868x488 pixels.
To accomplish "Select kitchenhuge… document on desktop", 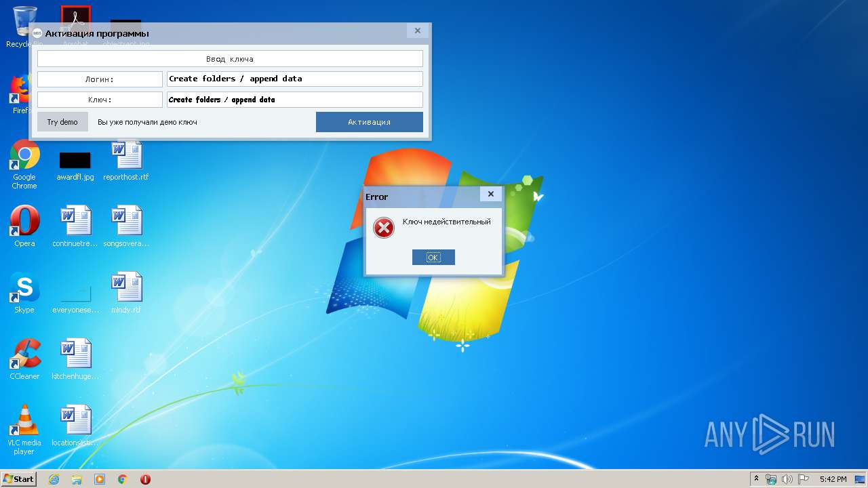I will 75,359.
